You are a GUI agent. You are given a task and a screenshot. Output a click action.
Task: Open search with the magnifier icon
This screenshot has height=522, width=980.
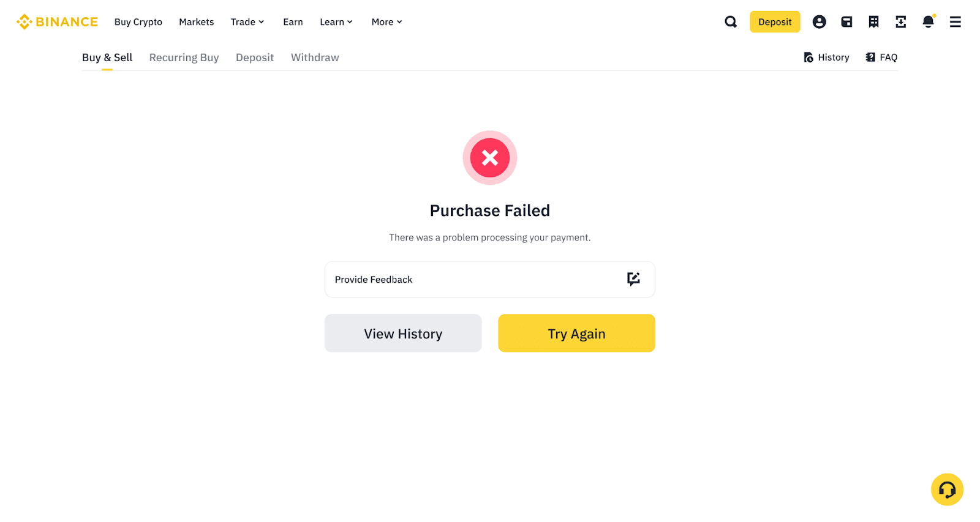click(x=731, y=22)
